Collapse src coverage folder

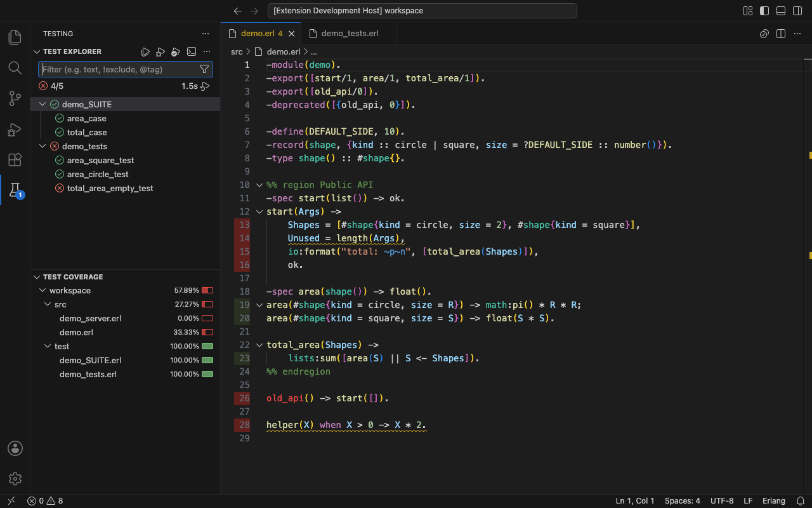[x=48, y=304]
